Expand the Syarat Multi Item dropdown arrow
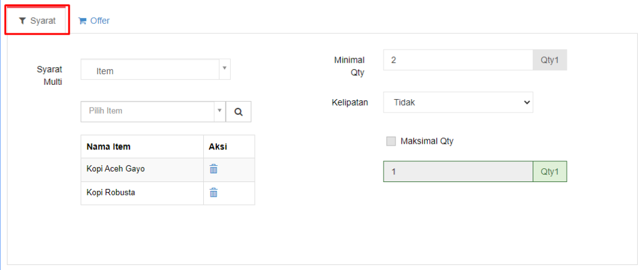 [225, 67]
